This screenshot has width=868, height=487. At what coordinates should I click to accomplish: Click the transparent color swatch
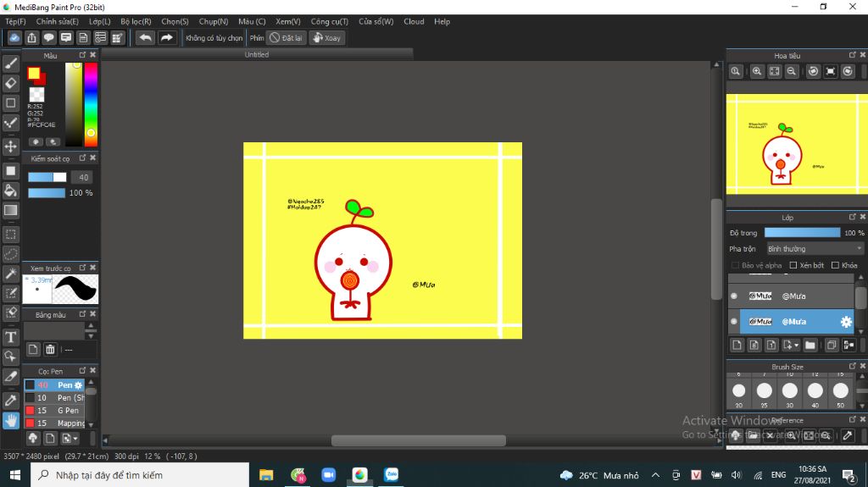(x=36, y=94)
